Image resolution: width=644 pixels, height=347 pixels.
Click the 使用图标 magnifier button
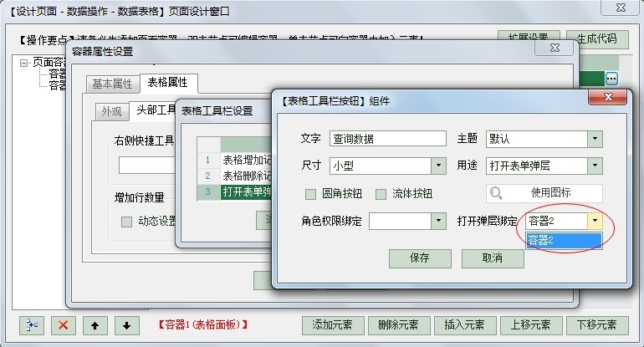coord(544,193)
